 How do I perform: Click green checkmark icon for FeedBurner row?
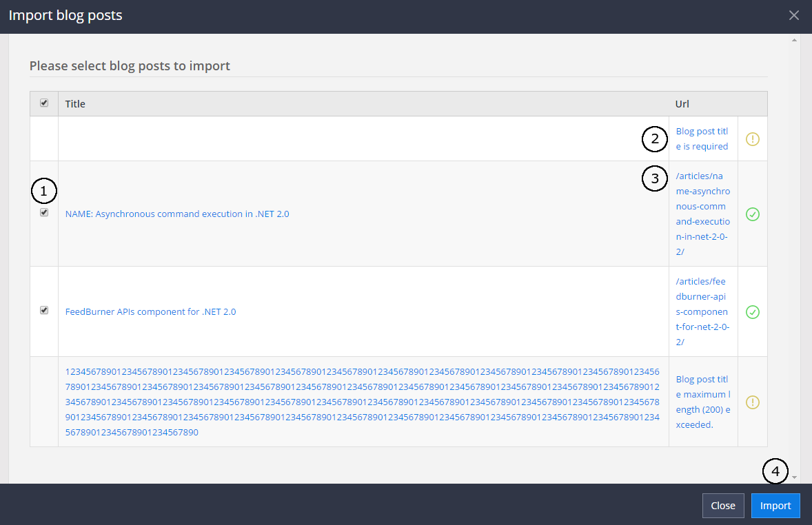[x=752, y=312]
